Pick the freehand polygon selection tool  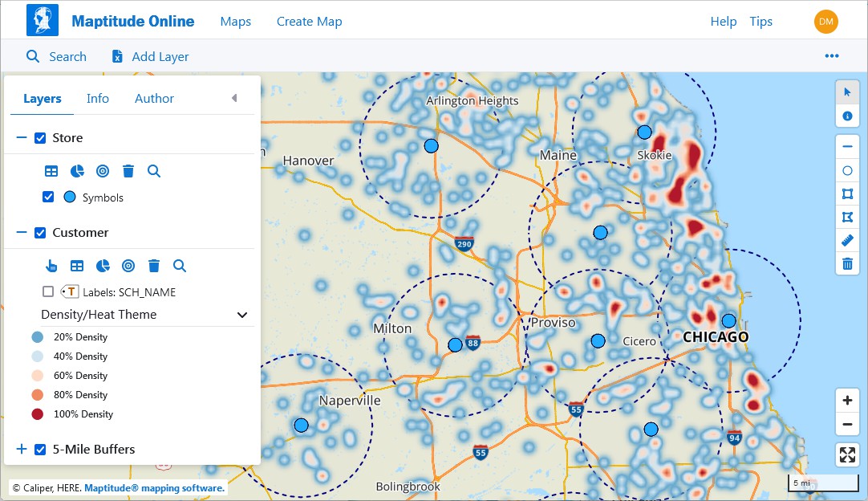click(847, 217)
